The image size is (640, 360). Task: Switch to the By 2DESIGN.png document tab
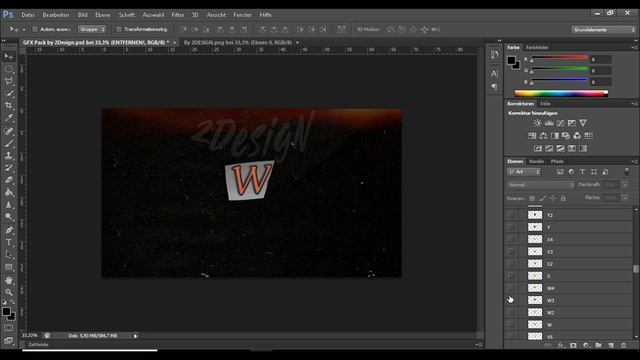(x=238, y=42)
